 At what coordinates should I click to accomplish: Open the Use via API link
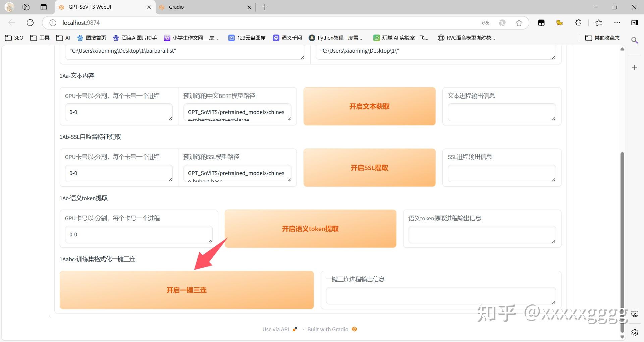click(275, 329)
